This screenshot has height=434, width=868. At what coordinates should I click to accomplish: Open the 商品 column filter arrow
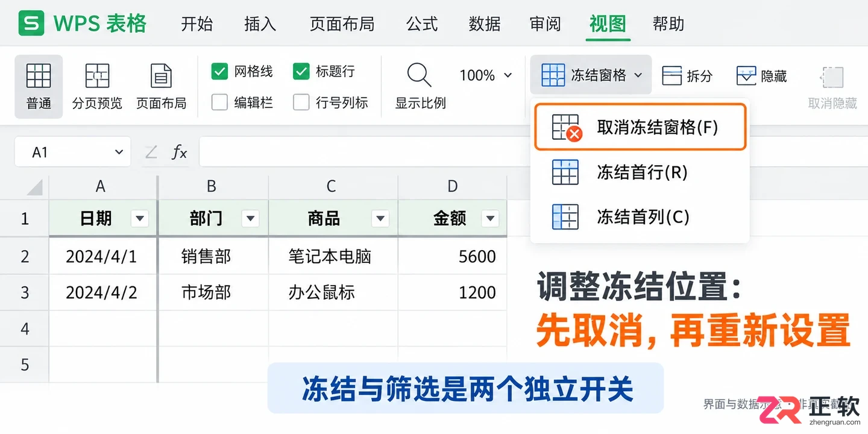click(380, 219)
